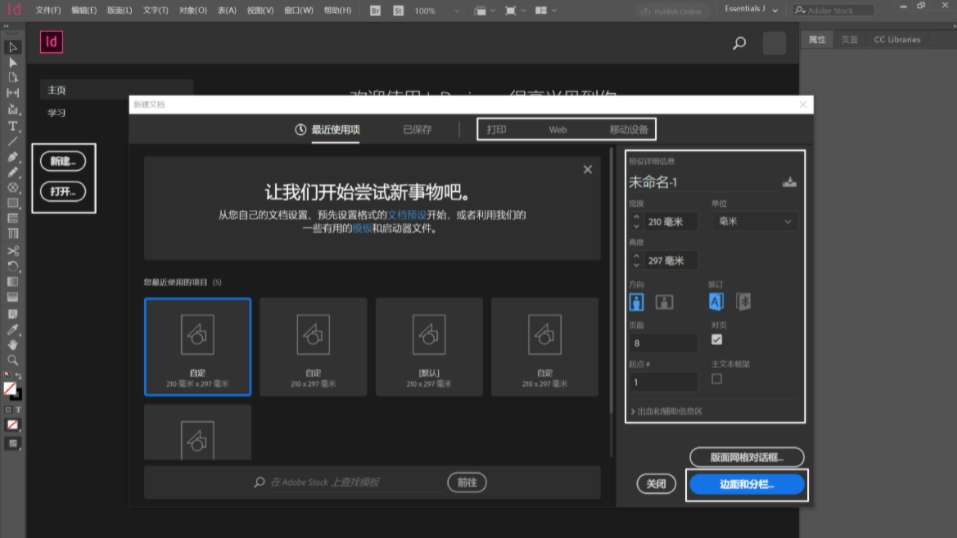Select the Content Collector tool
This screenshot has height=538, width=957.
pyautogui.click(x=13, y=109)
